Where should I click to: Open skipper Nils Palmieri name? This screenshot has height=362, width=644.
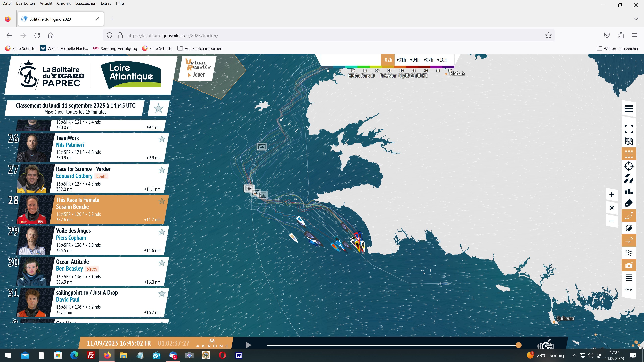[x=70, y=145]
